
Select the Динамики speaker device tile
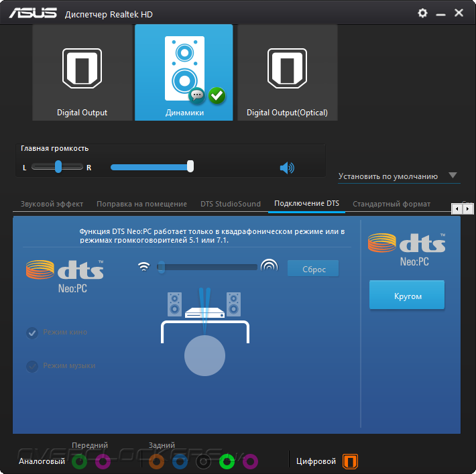[184, 72]
